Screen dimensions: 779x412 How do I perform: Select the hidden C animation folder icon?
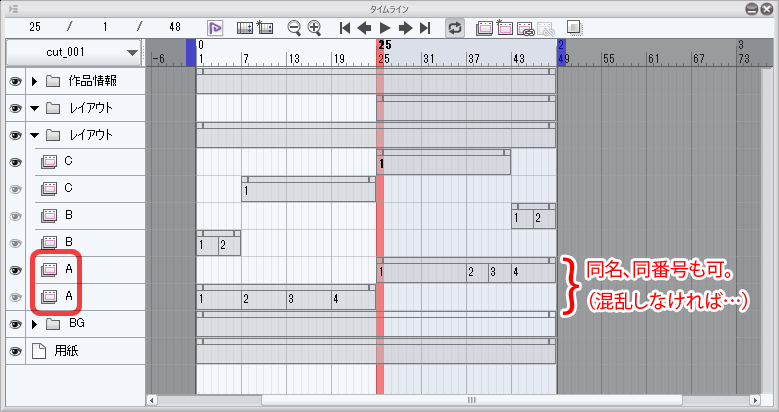49,188
